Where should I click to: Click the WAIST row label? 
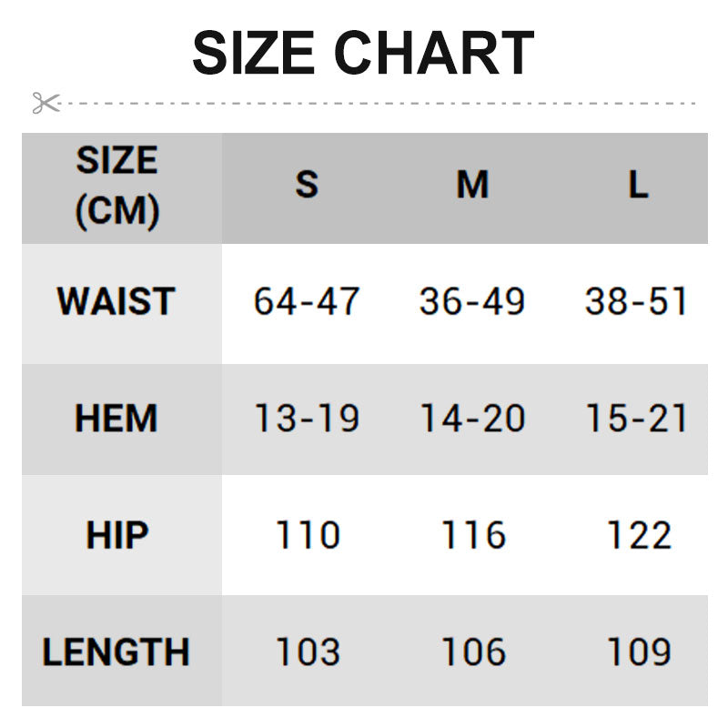[116, 301]
